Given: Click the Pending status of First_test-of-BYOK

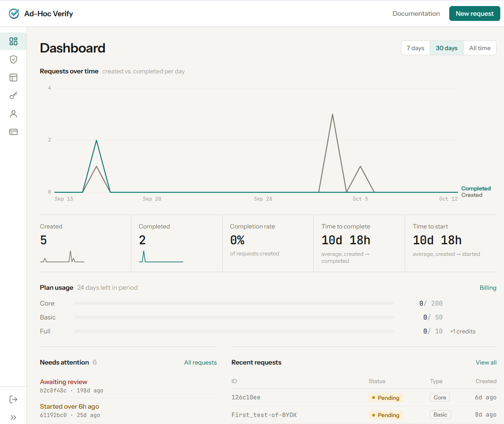Looking at the screenshot, I should pos(385,415).
